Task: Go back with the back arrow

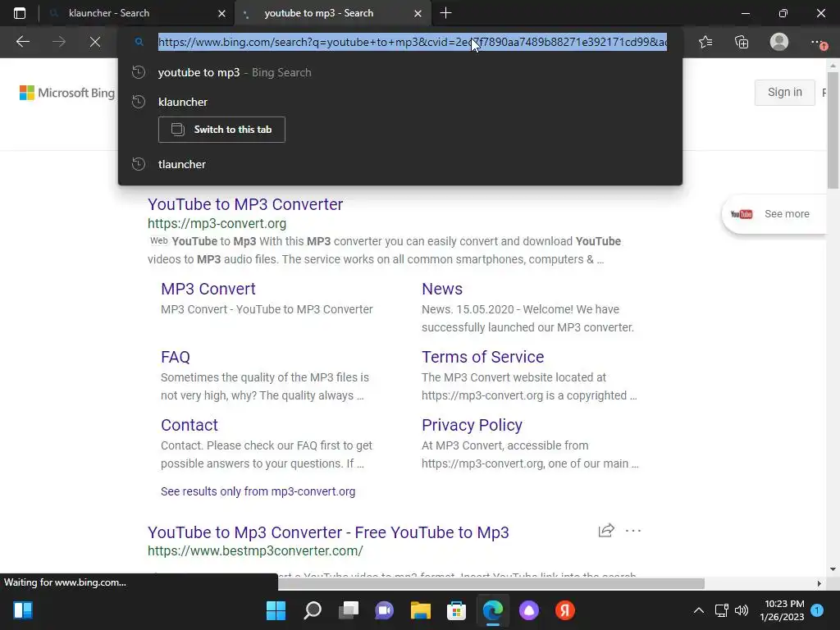Action: coord(23,42)
